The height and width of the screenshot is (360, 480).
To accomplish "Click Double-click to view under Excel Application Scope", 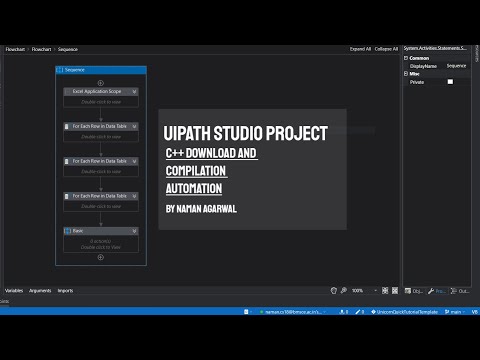I will 101,102.
